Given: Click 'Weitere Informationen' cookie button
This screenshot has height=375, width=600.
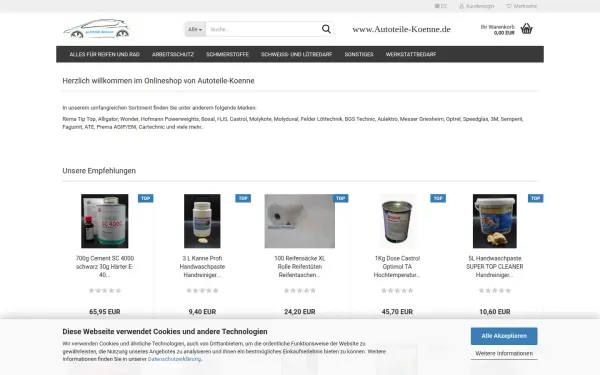Looking at the screenshot, I should 504,354.
